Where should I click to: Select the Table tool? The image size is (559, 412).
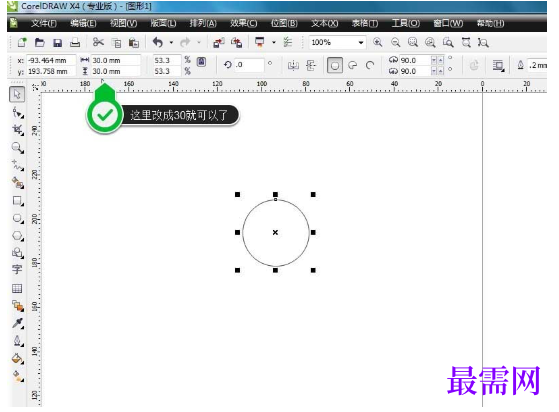17,288
